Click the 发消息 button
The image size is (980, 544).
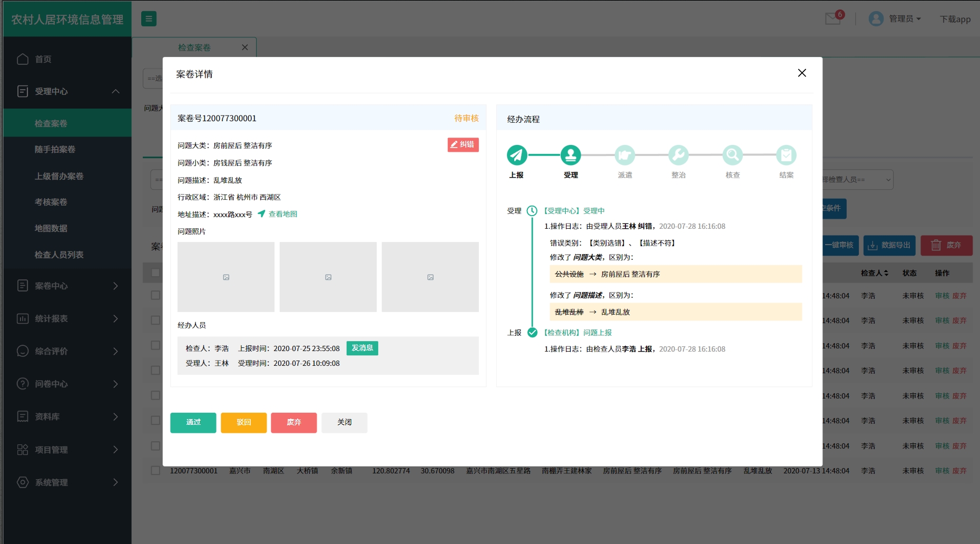pos(362,348)
